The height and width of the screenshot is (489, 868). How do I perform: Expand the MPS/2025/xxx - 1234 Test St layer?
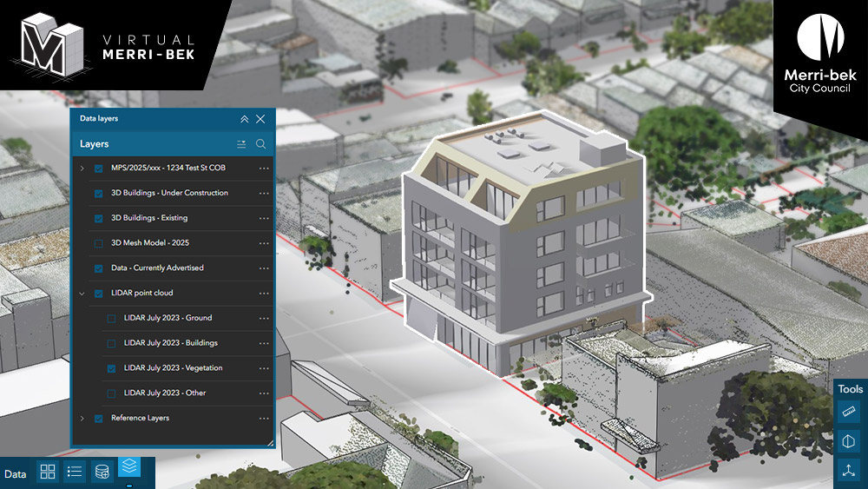(82, 168)
